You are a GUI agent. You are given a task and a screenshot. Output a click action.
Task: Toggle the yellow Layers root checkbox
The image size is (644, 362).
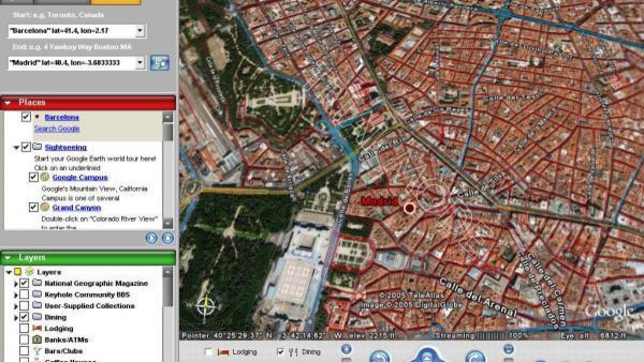point(18,272)
